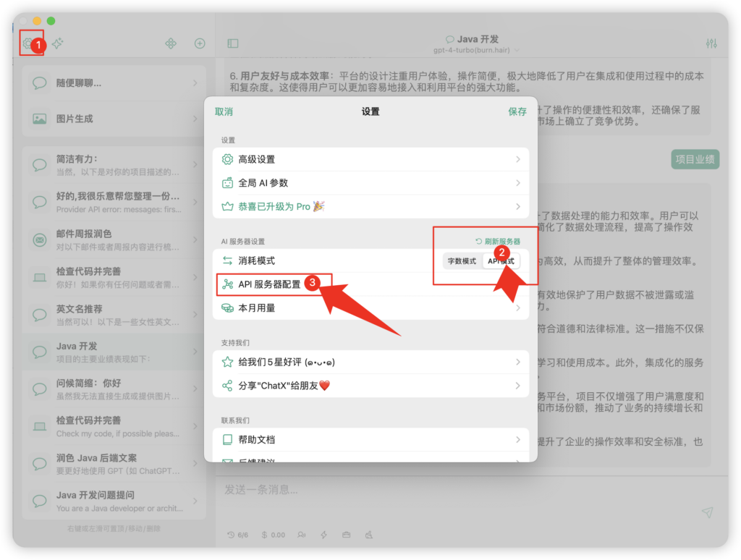Open 高级设置 settings entry
741x560 pixels.
coord(370,159)
